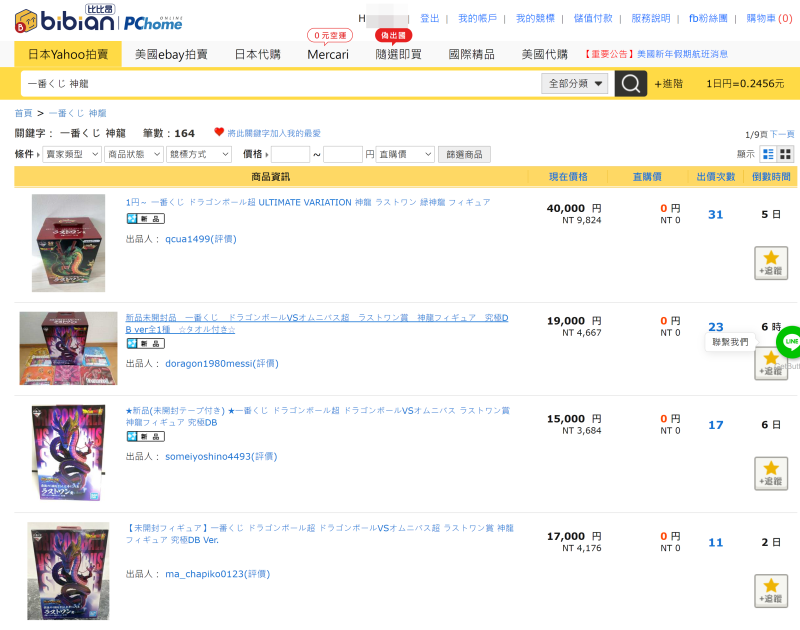Image resolution: width=800 pixels, height=630 pixels.
Task: Expand the 競標方式 bidding method dropdown
Action: pos(198,155)
